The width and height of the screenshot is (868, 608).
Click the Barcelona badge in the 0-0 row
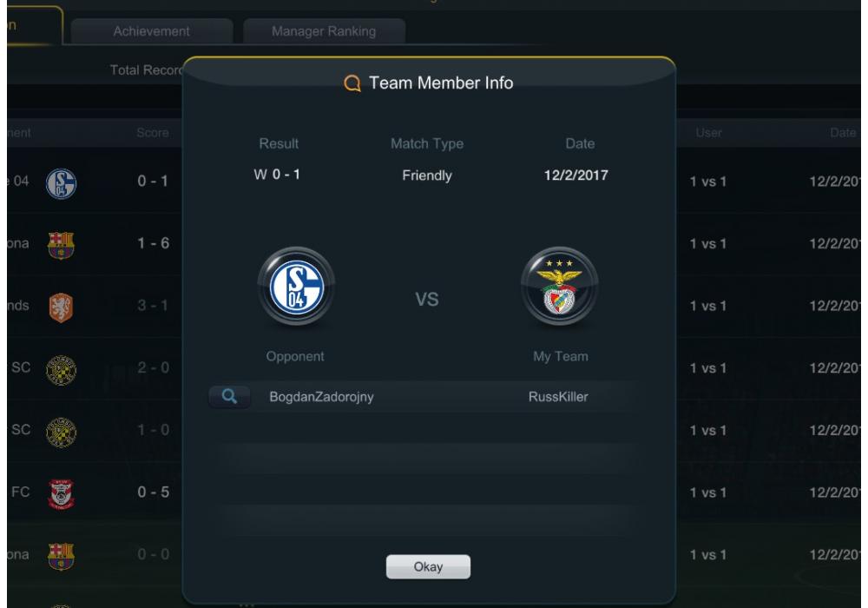coord(61,556)
